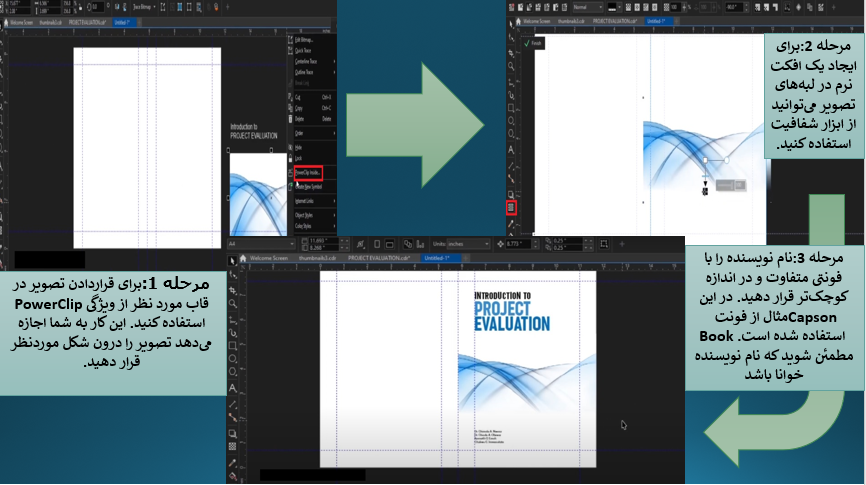Viewport: 866px width, 485px height.
Task: Open Trace Bitmap dropdown in step 1
Action: click(145, 7)
